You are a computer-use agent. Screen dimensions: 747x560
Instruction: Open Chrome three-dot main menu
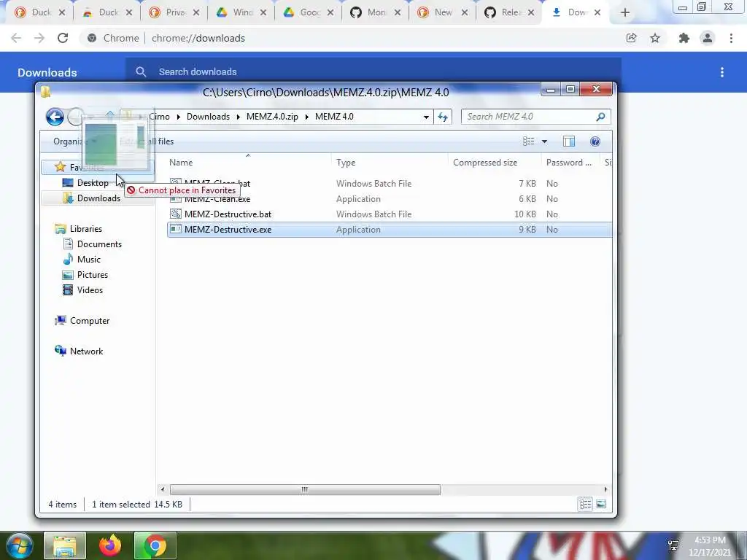point(731,38)
